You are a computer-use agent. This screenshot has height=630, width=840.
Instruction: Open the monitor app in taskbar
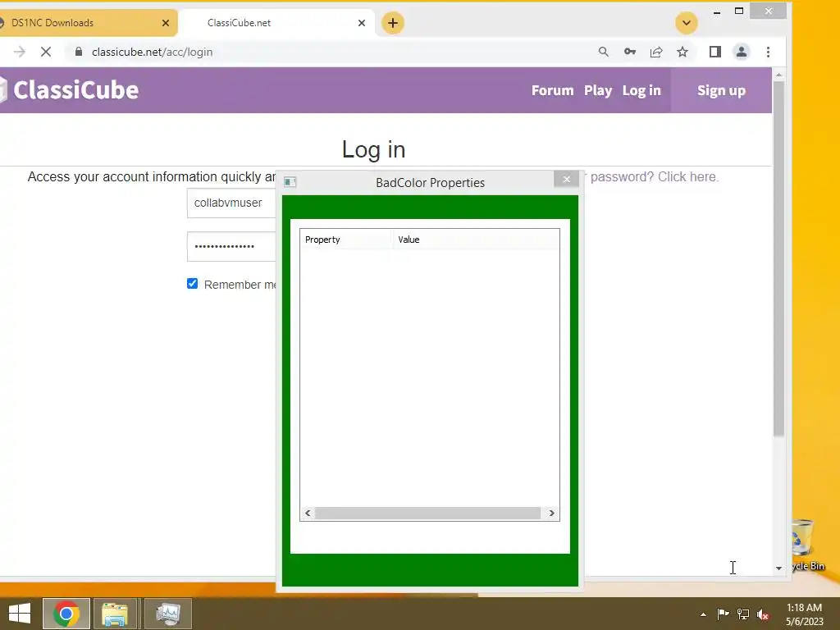(x=168, y=614)
